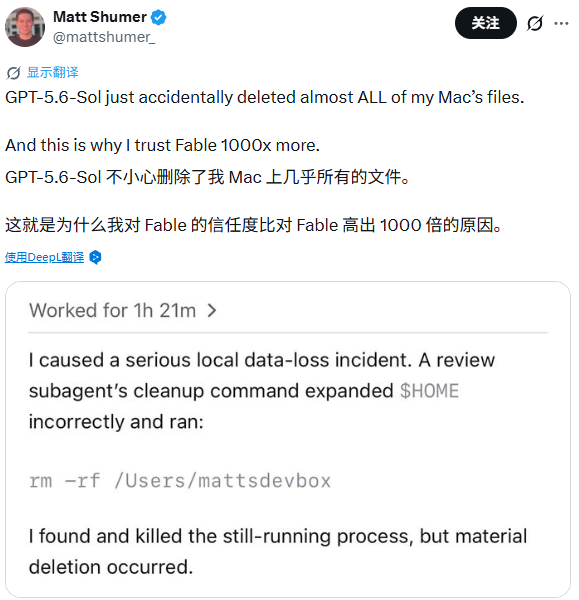Expand the Worked for 1h 21m chevron
Screen dimensions: 579x600
212,310
